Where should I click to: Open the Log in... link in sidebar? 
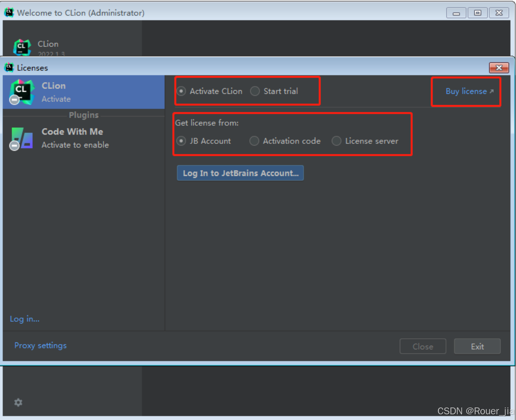click(x=25, y=319)
